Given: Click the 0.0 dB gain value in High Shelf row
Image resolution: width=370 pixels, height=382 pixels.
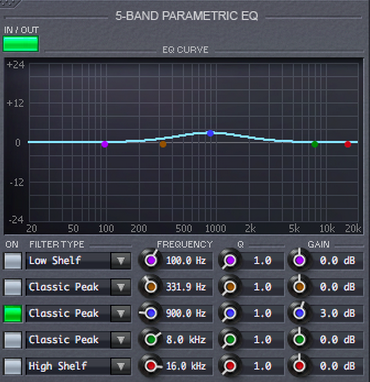Looking at the screenshot, I should tap(337, 366).
